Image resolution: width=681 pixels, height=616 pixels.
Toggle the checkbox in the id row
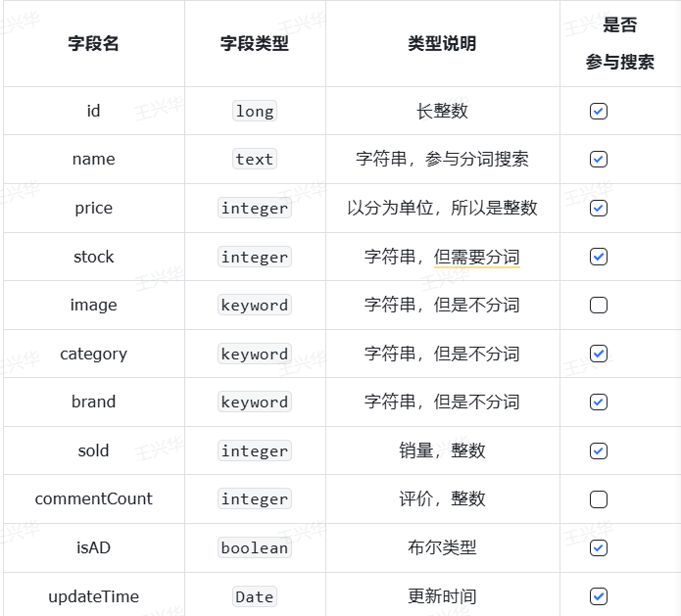pos(599,112)
